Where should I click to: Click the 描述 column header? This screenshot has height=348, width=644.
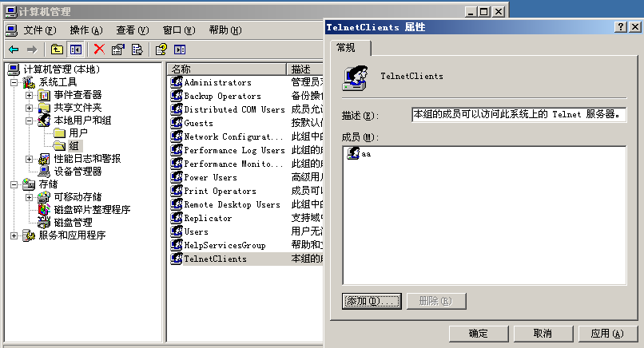(x=305, y=69)
